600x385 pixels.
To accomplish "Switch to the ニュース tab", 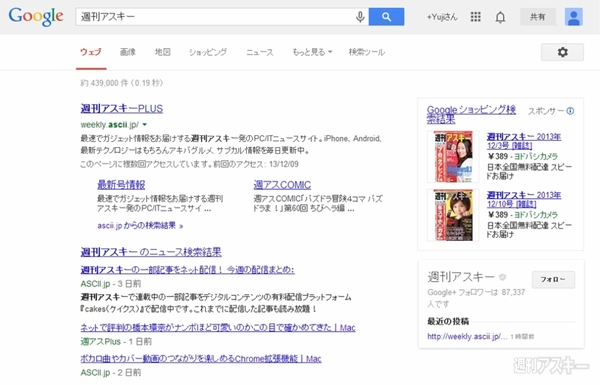I will (260, 52).
